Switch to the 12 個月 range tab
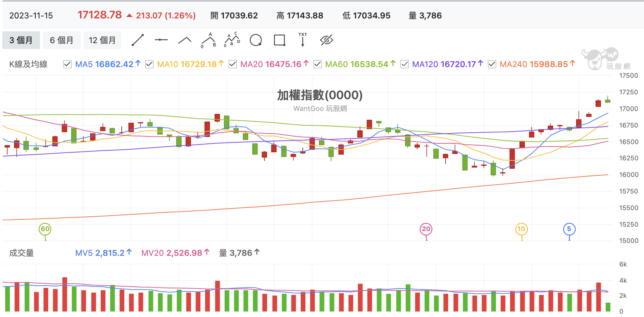Viewport: 644px width, 317px height. [x=102, y=40]
